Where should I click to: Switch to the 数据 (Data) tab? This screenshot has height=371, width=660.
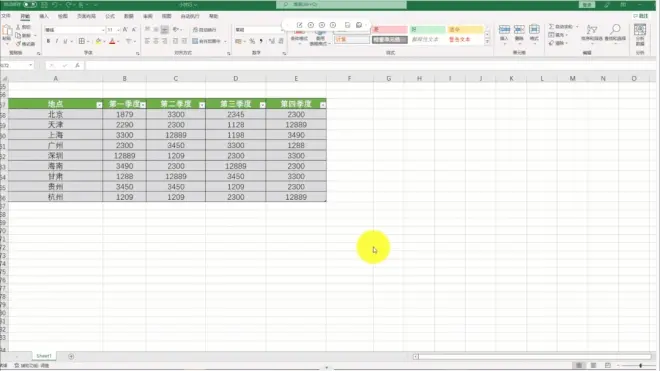(129, 16)
